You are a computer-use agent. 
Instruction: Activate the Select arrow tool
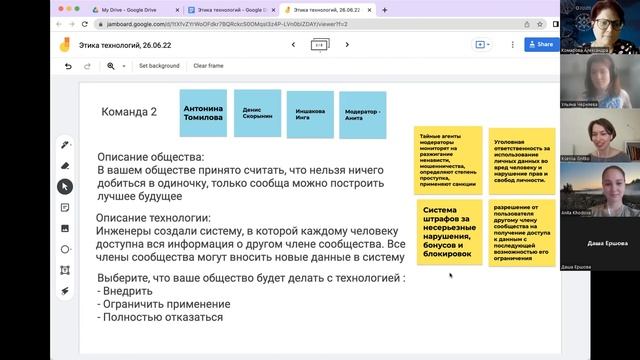[65, 187]
